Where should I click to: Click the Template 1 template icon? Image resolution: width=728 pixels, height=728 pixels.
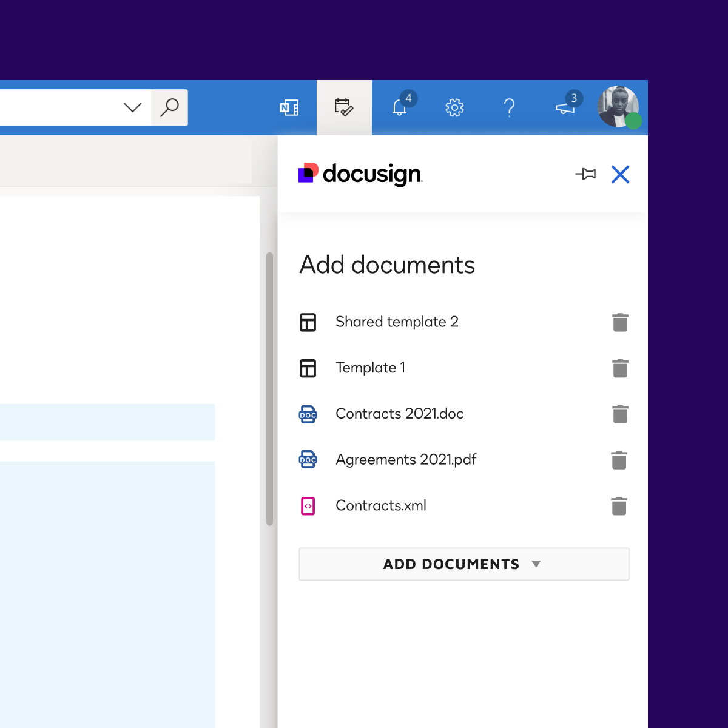point(308,368)
